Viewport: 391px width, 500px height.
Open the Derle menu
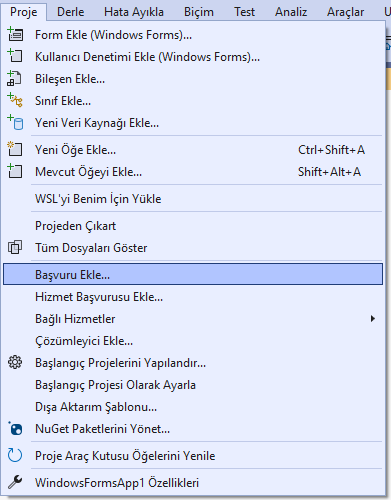coord(71,12)
